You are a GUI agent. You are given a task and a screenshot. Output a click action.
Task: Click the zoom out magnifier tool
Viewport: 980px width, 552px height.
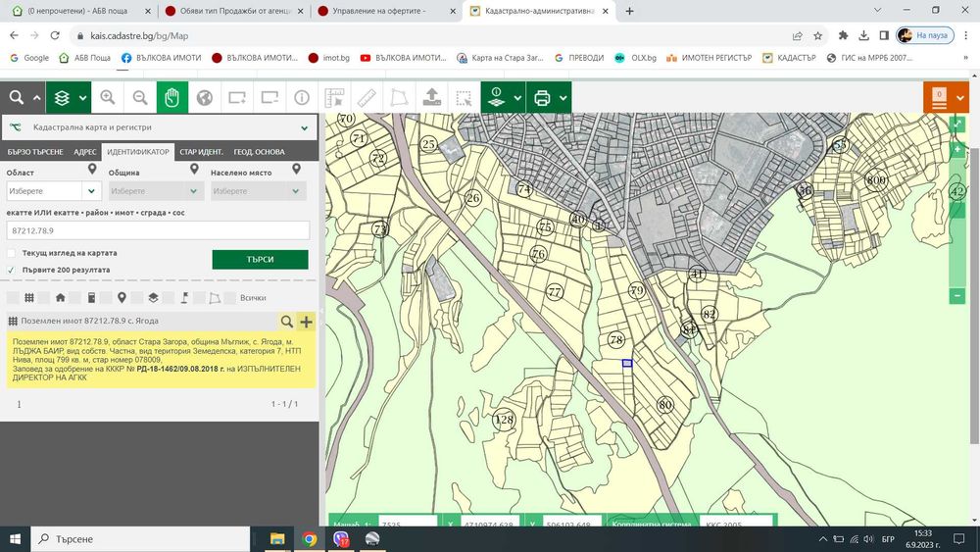coord(140,97)
